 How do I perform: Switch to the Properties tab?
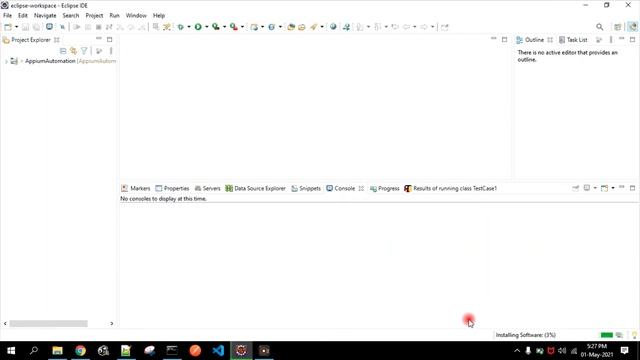[172, 189]
